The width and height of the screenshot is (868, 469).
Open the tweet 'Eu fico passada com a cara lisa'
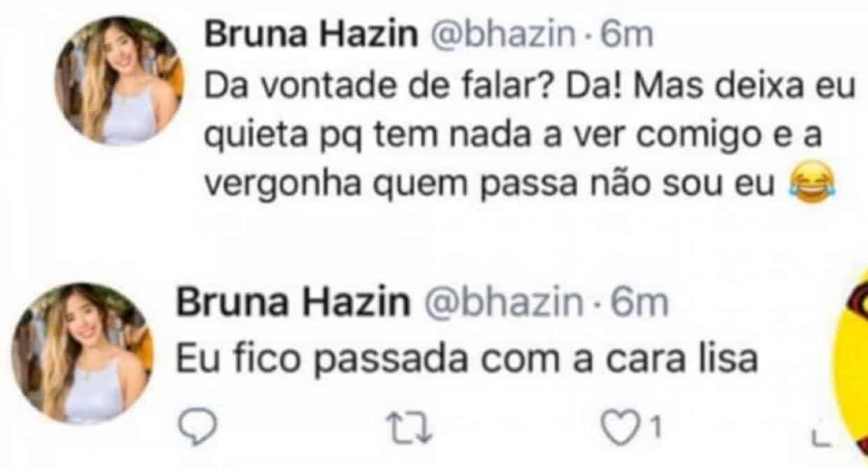pyautogui.click(x=466, y=359)
